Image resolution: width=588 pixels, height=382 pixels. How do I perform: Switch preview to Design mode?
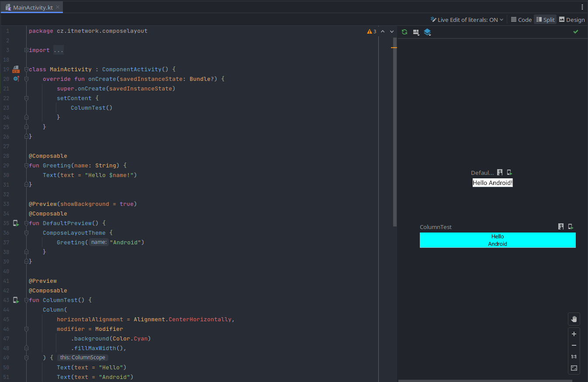click(x=571, y=19)
